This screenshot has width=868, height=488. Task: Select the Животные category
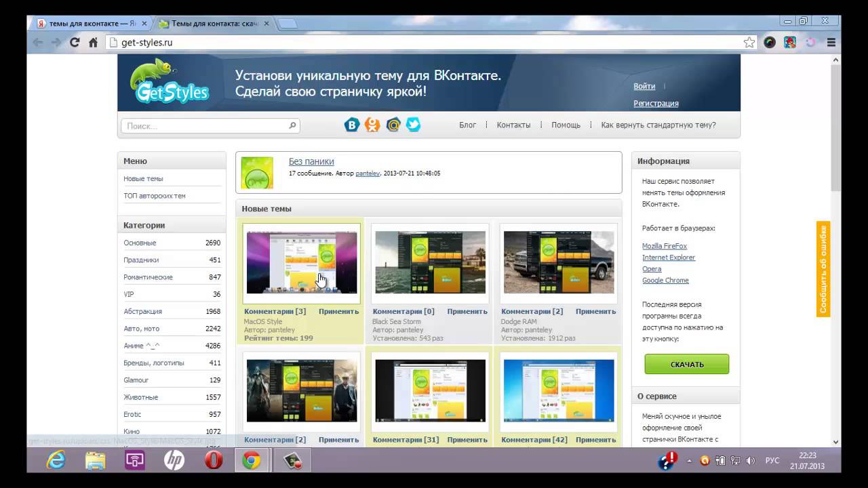pos(140,397)
